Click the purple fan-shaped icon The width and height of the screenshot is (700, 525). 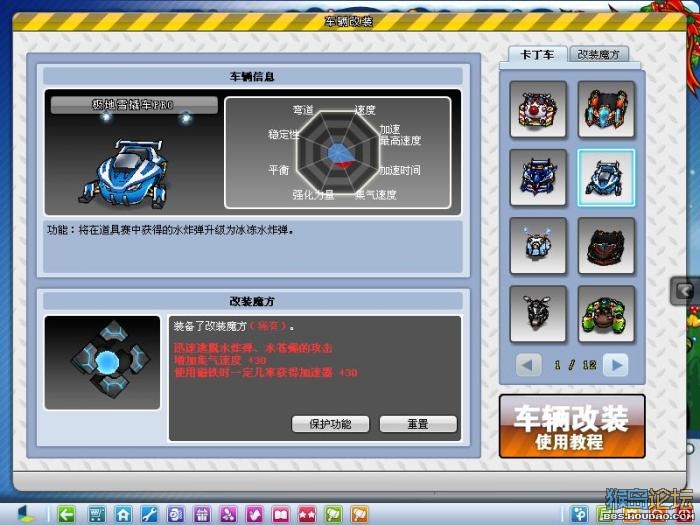point(228,515)
